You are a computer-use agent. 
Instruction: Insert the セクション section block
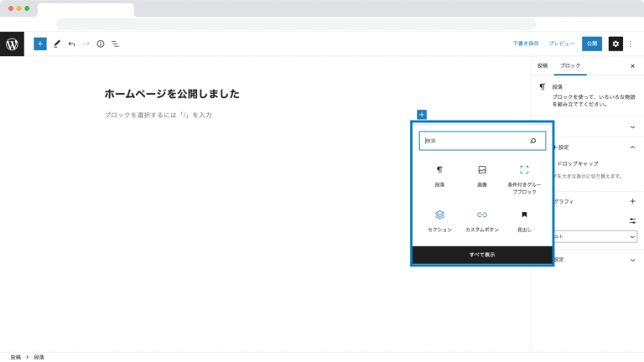(x=439, y=220)
